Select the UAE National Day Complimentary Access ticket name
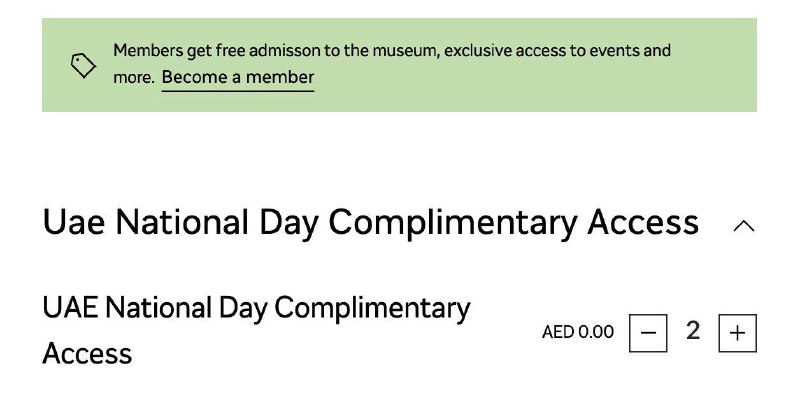 tap(256, 330)
